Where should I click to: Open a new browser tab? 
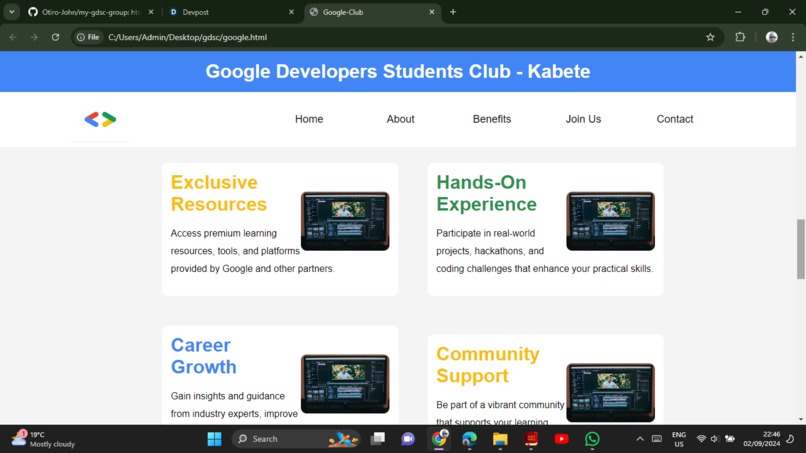tap(453, 12)
